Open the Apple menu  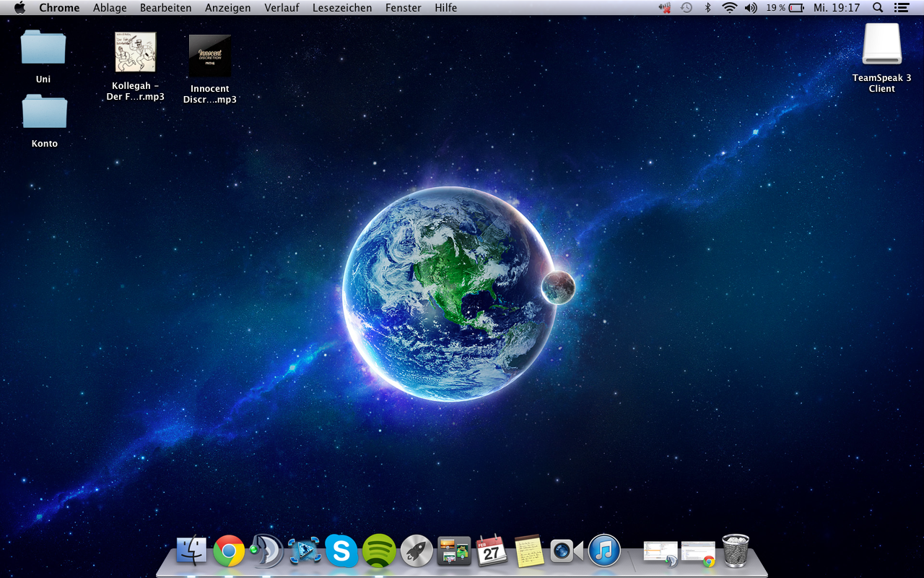click(x=19, y=8)
